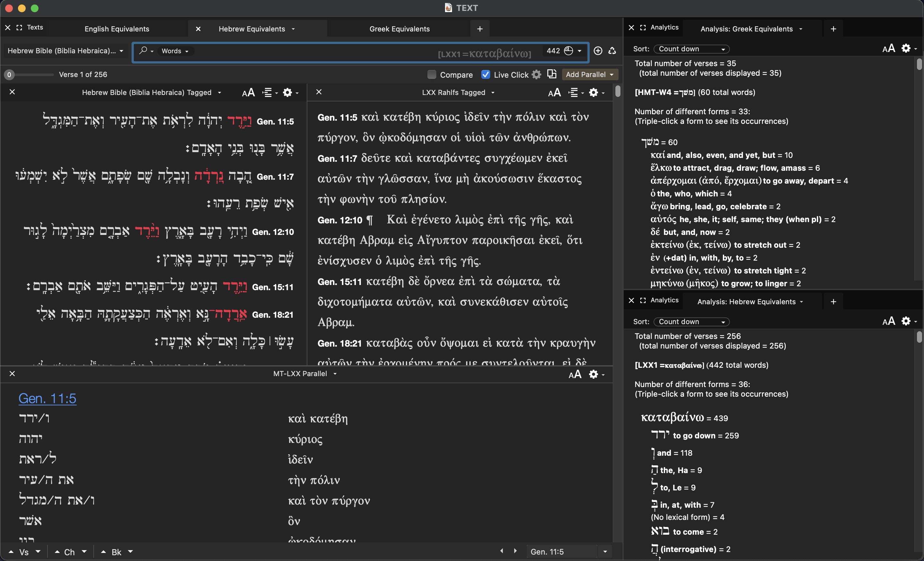Switch to Greek Equivalents tab

click(x=399, y=29)
